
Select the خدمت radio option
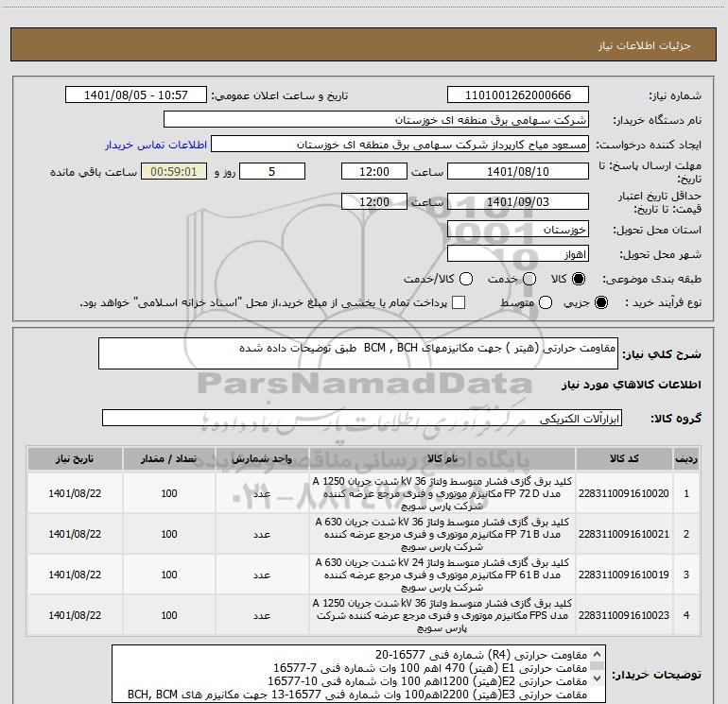(x=529, y=279)
